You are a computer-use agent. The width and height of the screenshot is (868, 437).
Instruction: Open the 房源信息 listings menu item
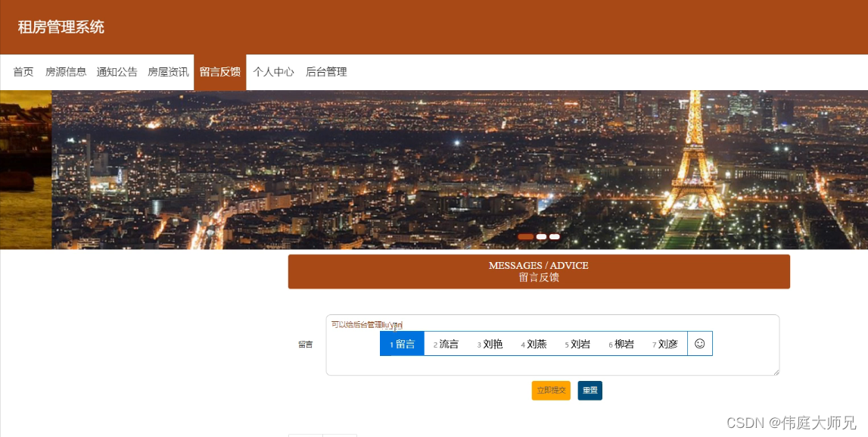tap(65, 72)
